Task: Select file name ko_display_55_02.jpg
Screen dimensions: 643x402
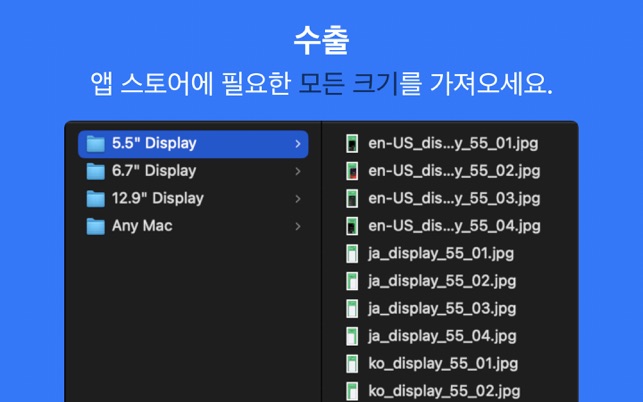Action: pyautogui.click(x=444, y=391)
